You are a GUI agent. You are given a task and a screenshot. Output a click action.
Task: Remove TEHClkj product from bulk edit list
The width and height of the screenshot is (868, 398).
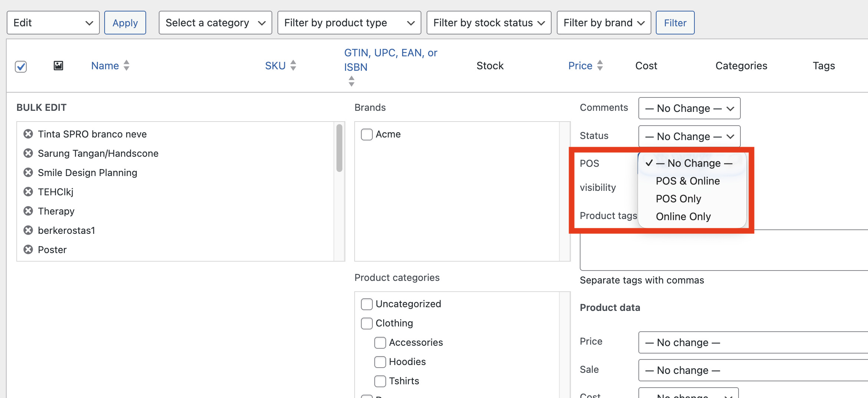[28, 192]
